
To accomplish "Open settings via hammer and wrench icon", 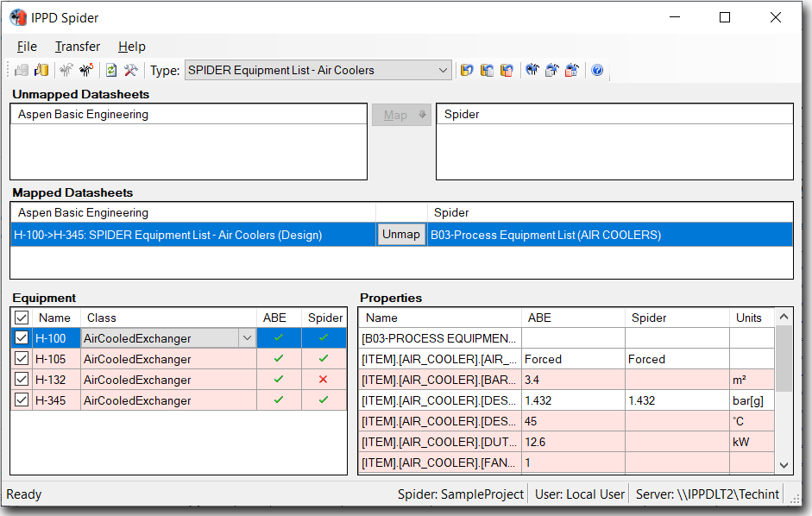I will pyautogui.click(x=130, y=70).
